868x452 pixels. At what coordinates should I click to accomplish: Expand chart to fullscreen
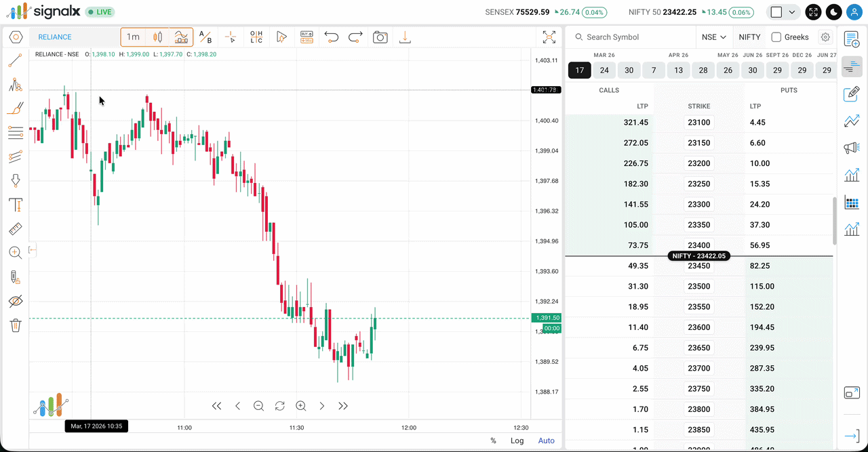549,37
